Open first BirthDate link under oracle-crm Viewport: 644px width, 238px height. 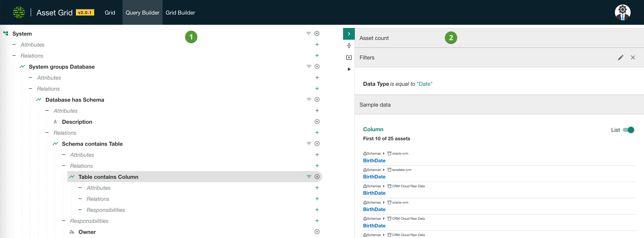pos(374,161)
